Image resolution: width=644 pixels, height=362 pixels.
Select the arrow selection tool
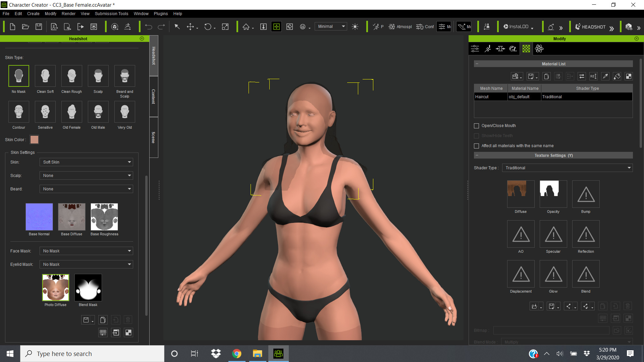pyautogui.click(x=177, y=27)
